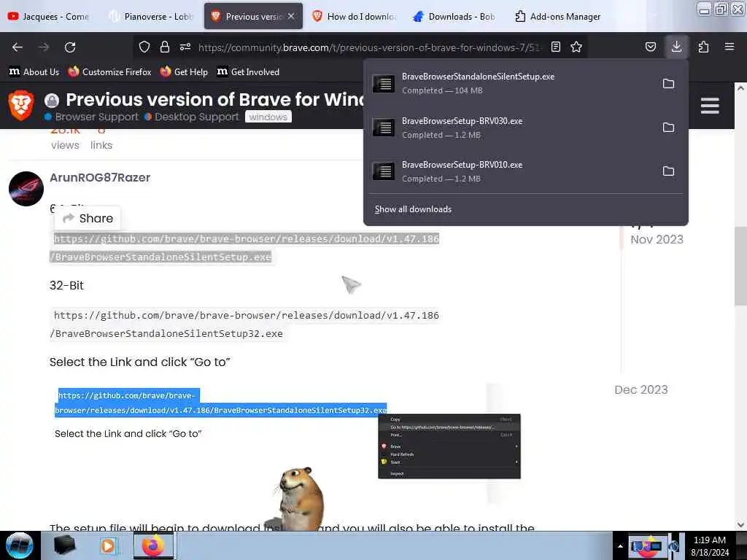Open the Get Help bookmark
747x560 pixels.
coord(185,72)
